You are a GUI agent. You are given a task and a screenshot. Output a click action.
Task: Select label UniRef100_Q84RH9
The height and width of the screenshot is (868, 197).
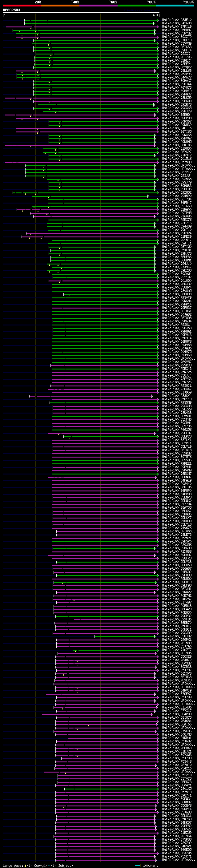176,714
